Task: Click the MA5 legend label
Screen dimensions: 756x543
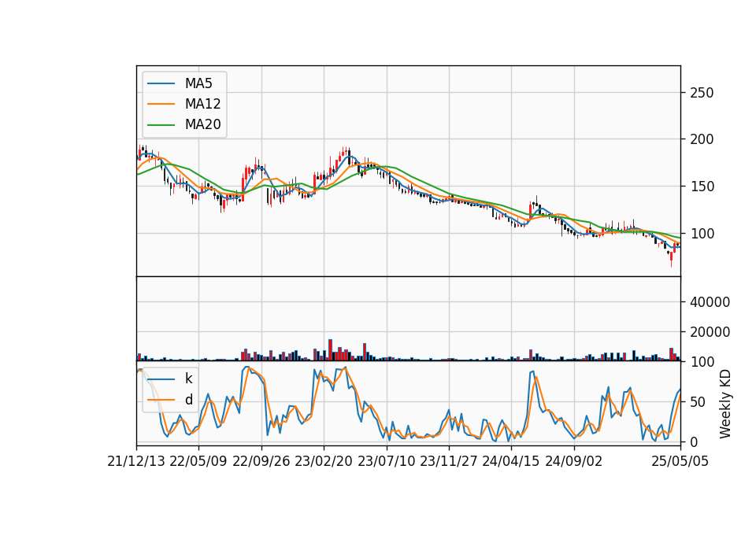Action: [x=198, y=83]
